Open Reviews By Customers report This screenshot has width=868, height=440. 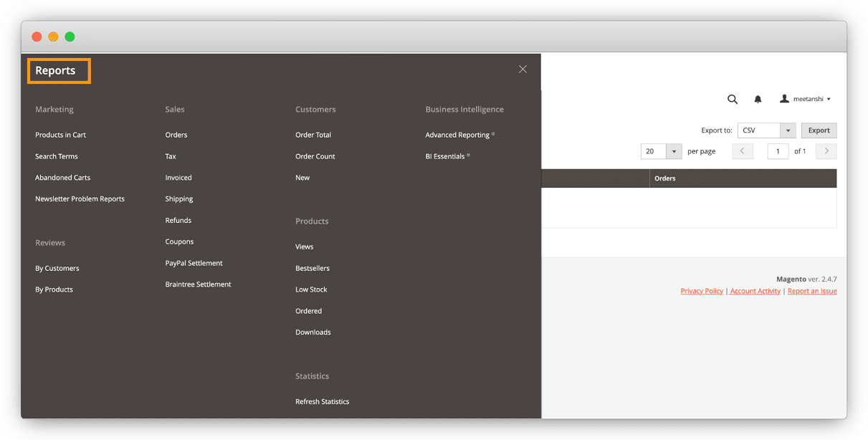click(x=57, y=268)
